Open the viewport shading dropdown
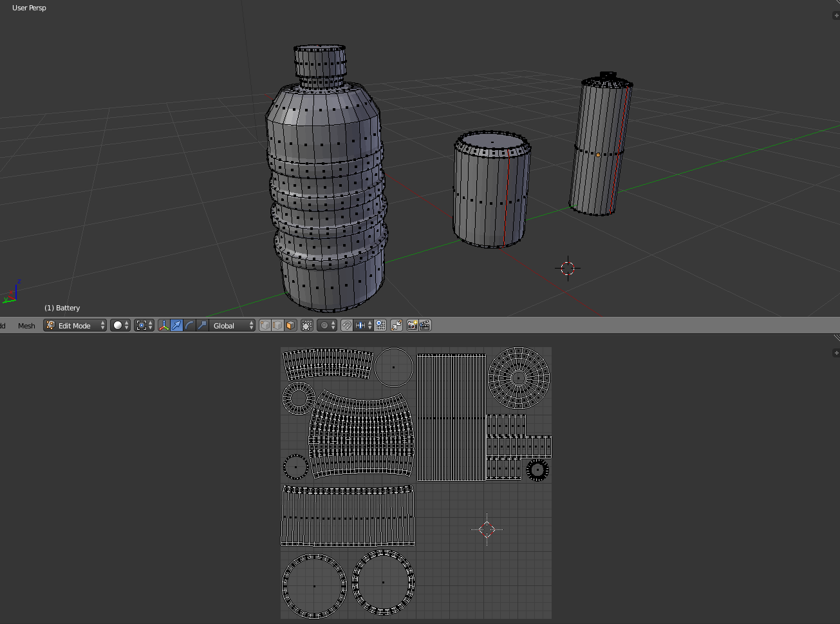 click(120, 326)
